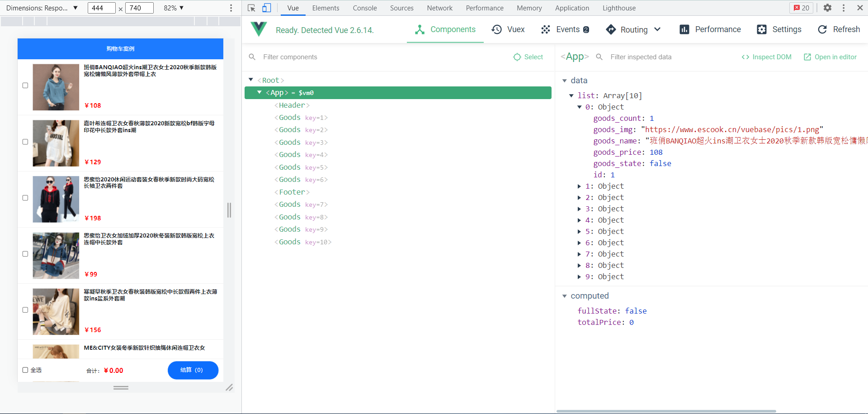868x414 pixels.
Task: Click the red error count badge showing 20
Action: click(802, 8)
